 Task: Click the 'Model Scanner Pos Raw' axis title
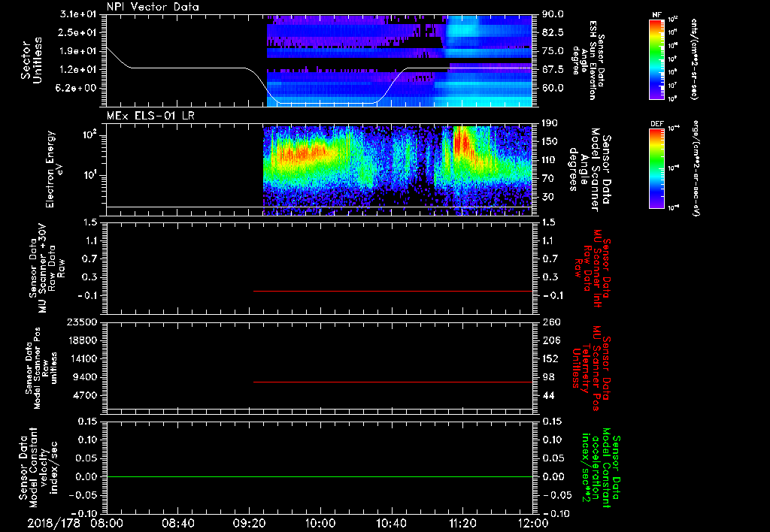click(x=42, y=368)
